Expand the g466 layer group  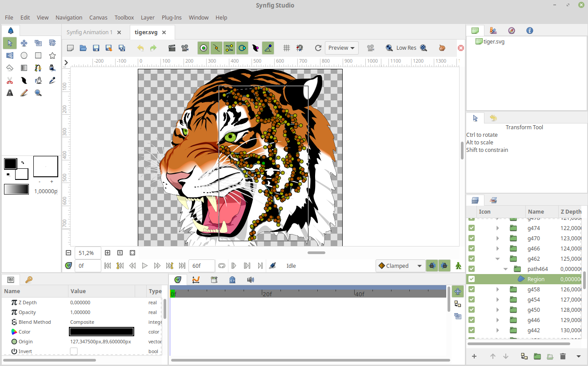[497, 249]
